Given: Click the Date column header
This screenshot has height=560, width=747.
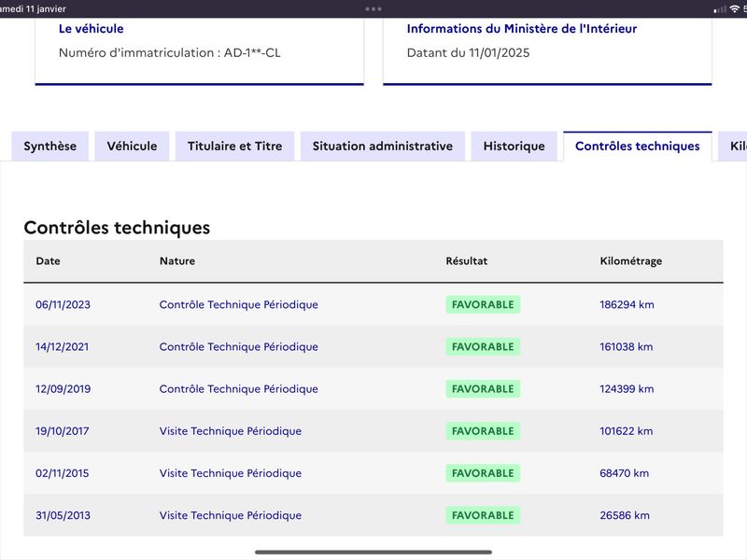Looking at the screenshot, I should pyautogui.click(x=49, y=261).
